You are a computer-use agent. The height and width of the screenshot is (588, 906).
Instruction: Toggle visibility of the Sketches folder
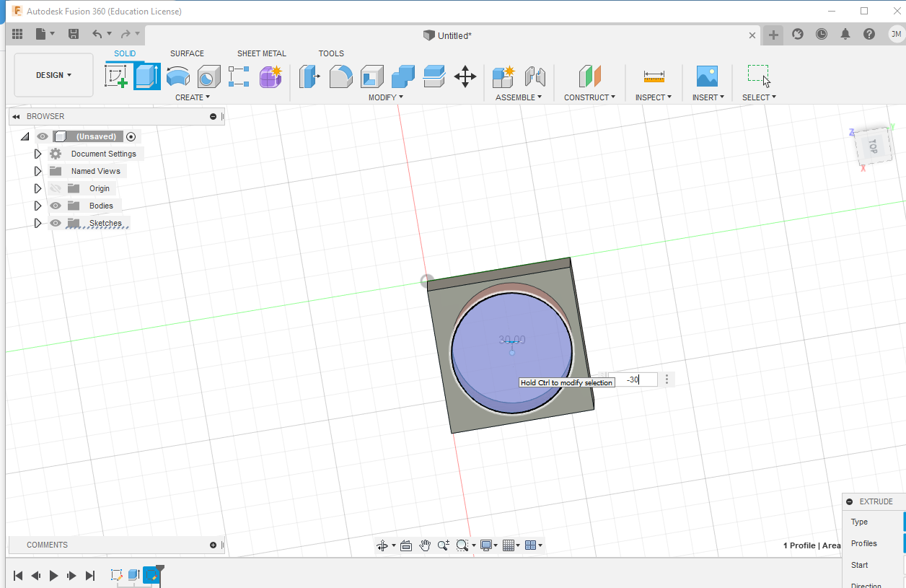(56, 223)
